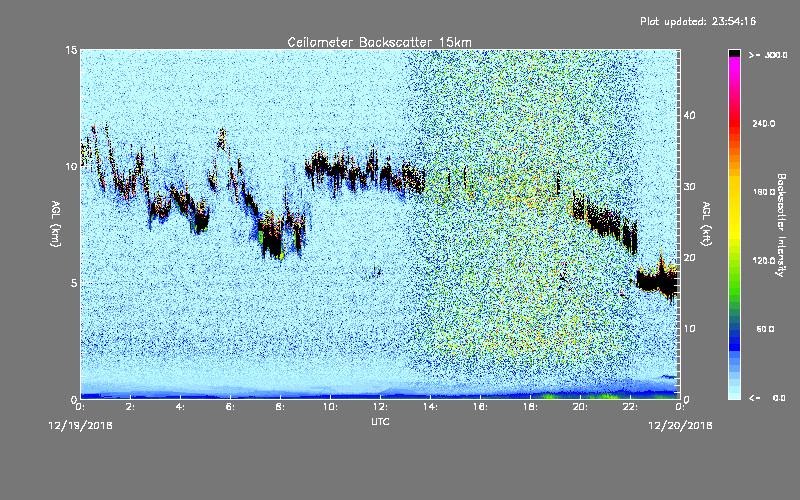The height and width of the screenshot is (500, 800).
Task: Click the '2:' hour tick on UTC axis
Action: (x=130, y=407)
